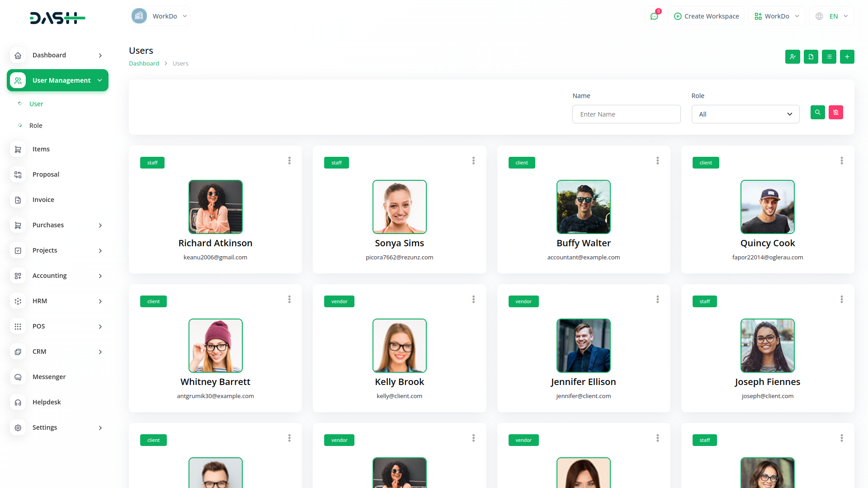Open three-dot menu on Richard Atkinson card
The height and width of the screenshot is (488, 868).
(x=289, y=160)
